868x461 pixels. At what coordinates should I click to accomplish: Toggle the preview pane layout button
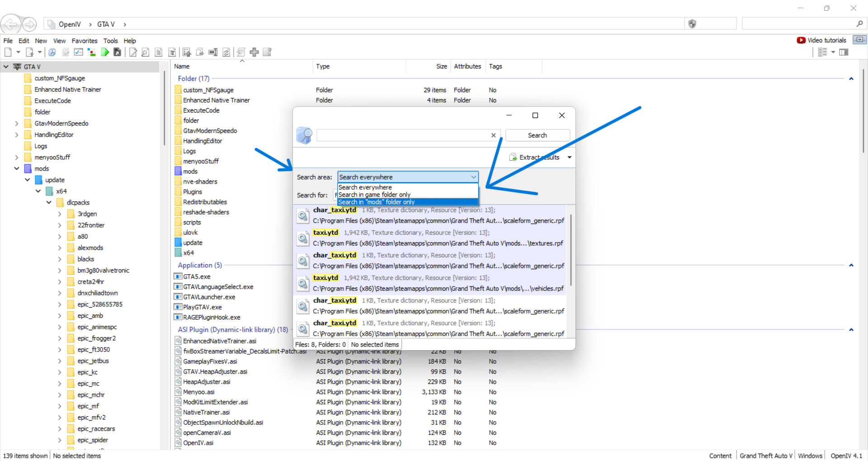click(x=844, y=52)
